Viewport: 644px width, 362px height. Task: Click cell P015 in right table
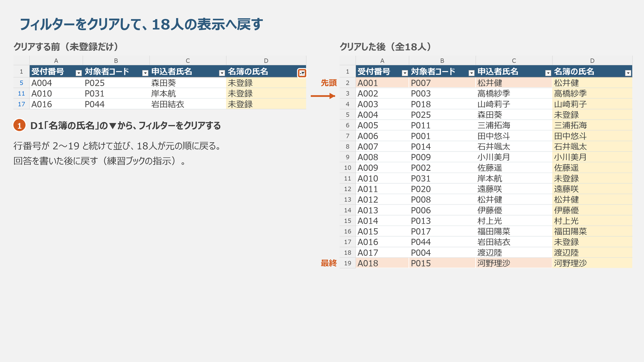click(x=442, y=263)
